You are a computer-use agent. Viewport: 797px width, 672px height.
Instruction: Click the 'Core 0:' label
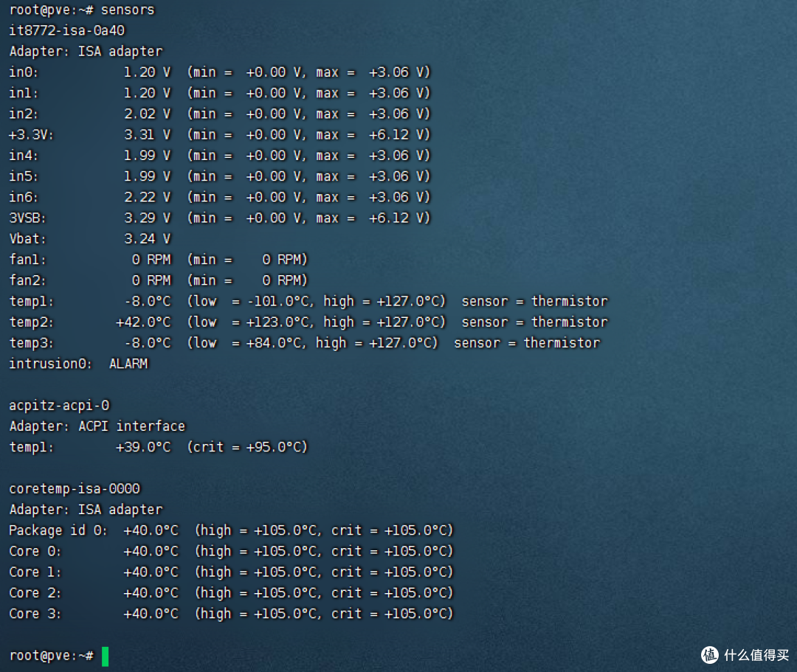35,551
